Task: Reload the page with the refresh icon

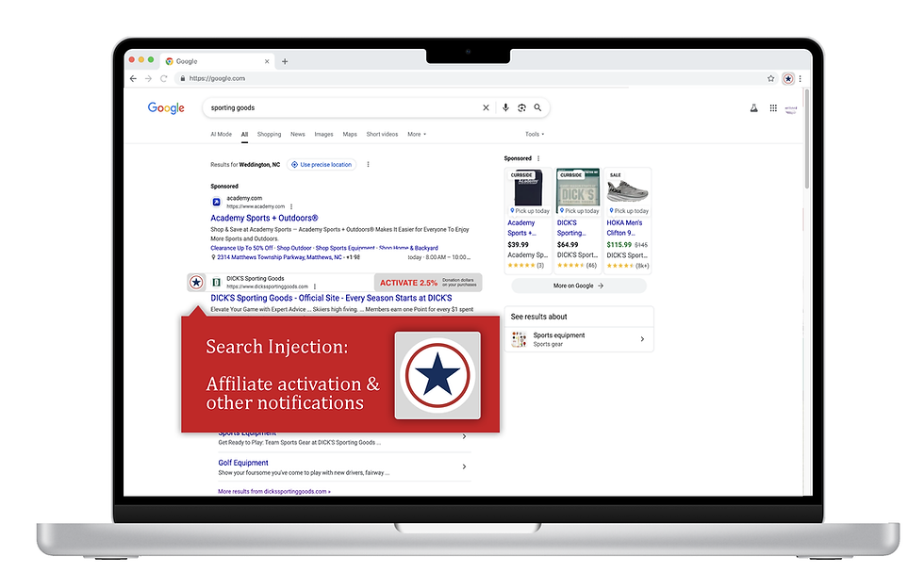Action: point(164,78)
